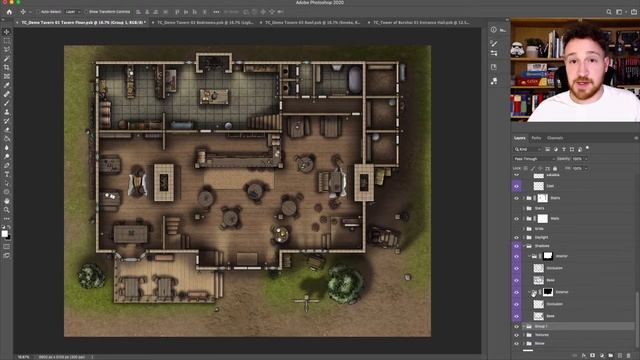Open the layer Opacity dropdown arrow

586,159
